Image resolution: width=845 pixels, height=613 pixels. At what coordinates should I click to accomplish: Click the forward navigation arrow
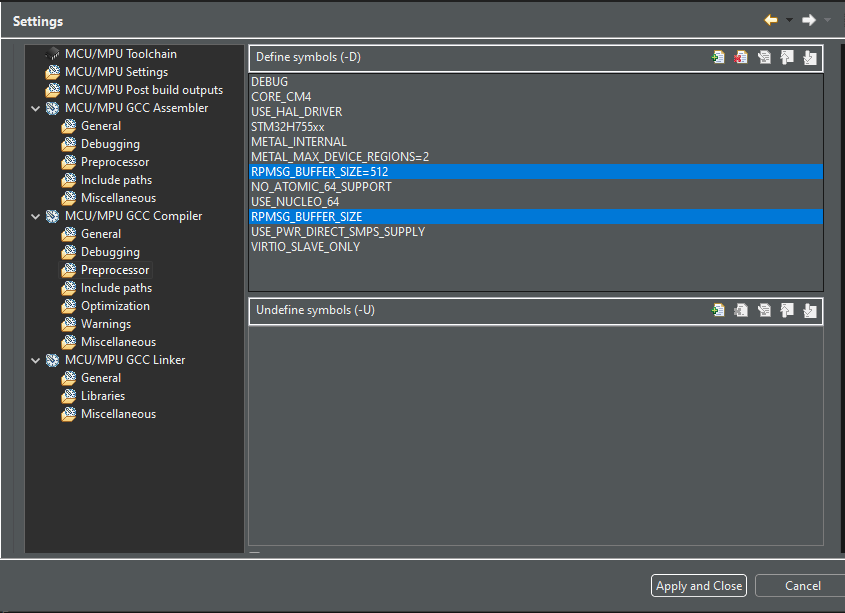click(808, 20)
